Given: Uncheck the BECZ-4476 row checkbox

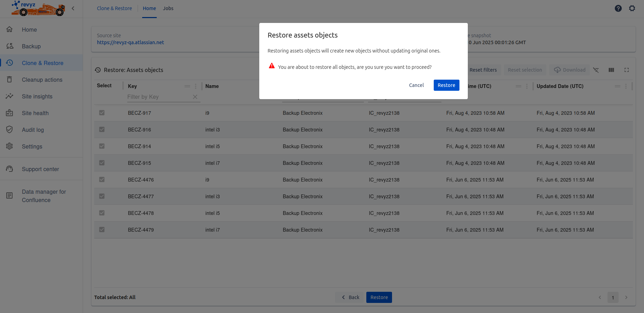Looking at the screenshot, I should pos(102,179).
